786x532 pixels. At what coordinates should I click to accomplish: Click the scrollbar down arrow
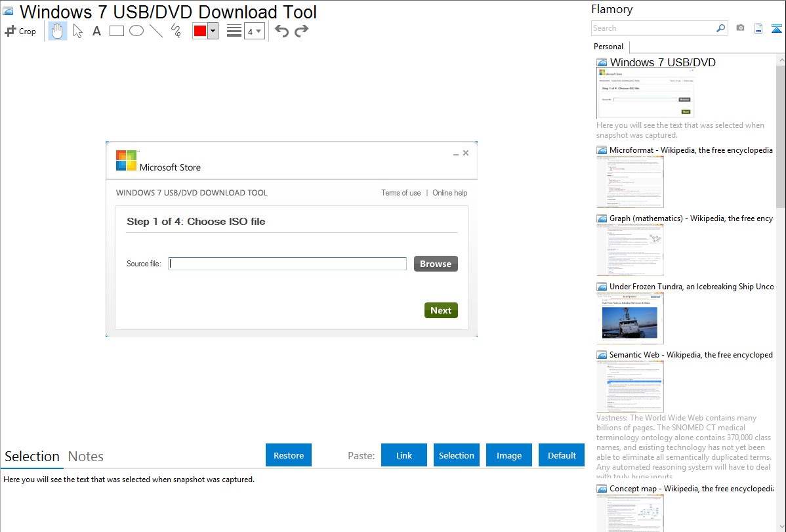point(781,527)
